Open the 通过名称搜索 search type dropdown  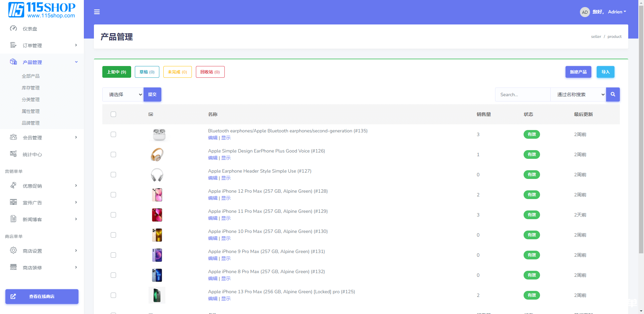[x=578, y=95]
